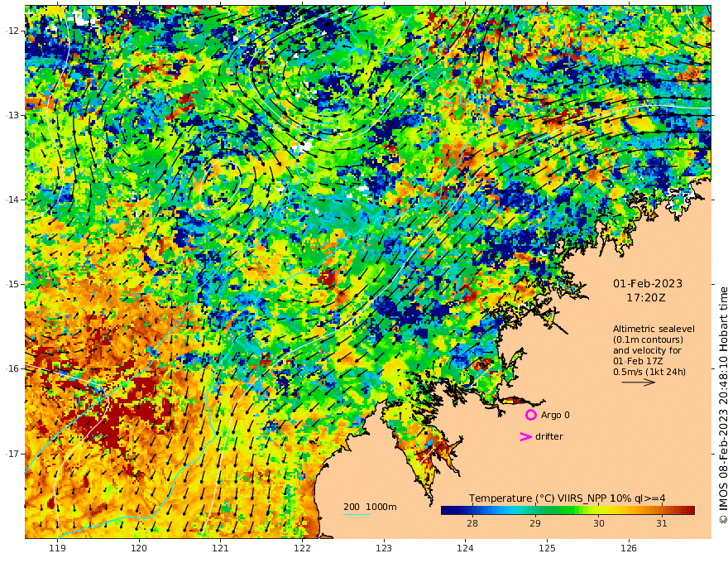The width and height of the screenshot is (728, 563).
Task: Click the 0.5m/s velocity scale arrow
Action: 639,383
